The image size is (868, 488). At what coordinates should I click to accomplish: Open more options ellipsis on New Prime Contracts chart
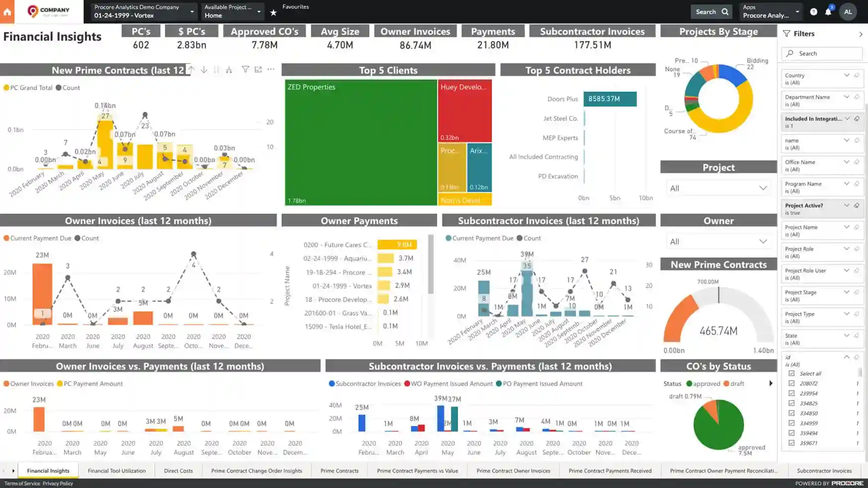pyautogui.click(x=271, y=70)
